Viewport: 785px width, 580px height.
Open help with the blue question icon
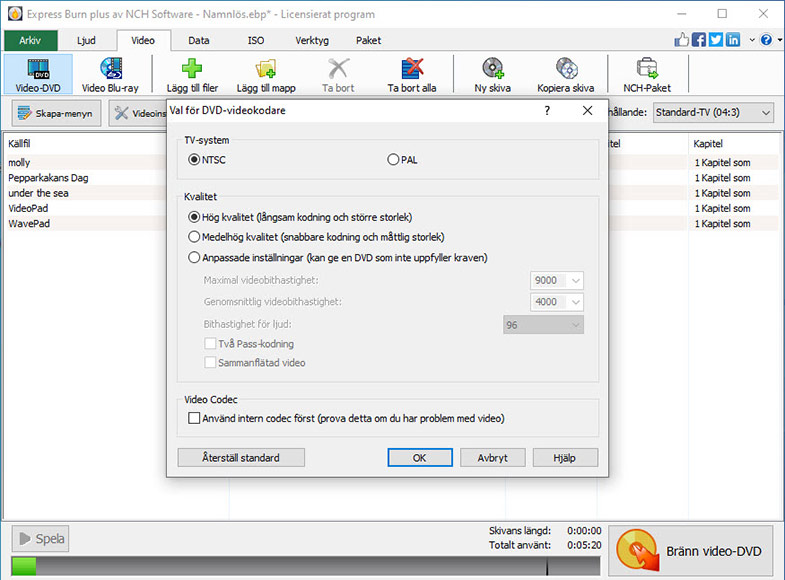click(x=766, y=40)
